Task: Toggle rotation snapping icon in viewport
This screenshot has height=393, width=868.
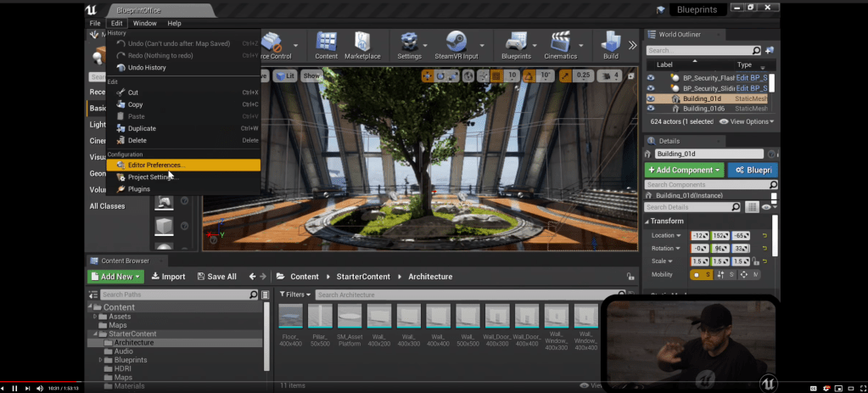Action: coord(529,76)
